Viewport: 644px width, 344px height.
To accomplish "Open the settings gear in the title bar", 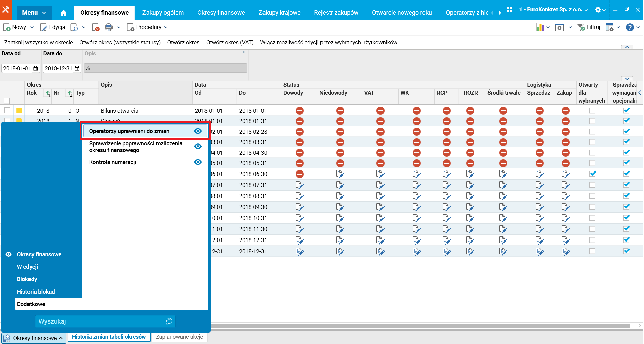I will [598, 10].
